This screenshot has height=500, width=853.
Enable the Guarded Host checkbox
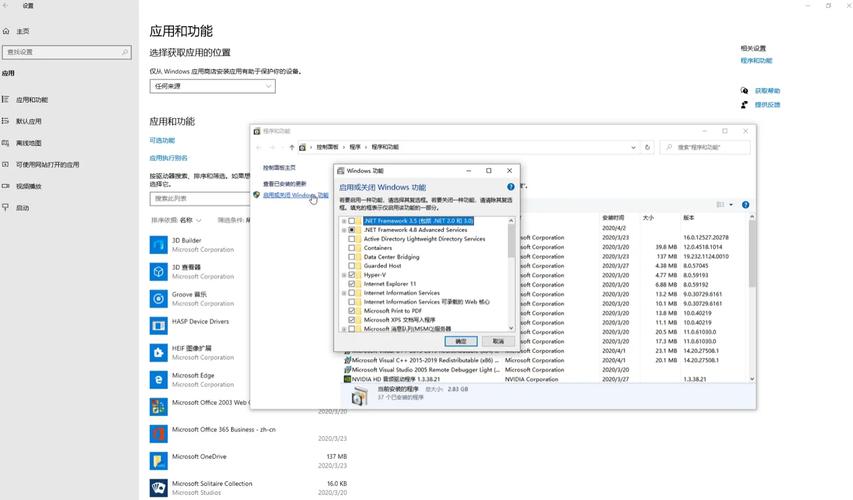pyautogui.click(x=351, y=266)
